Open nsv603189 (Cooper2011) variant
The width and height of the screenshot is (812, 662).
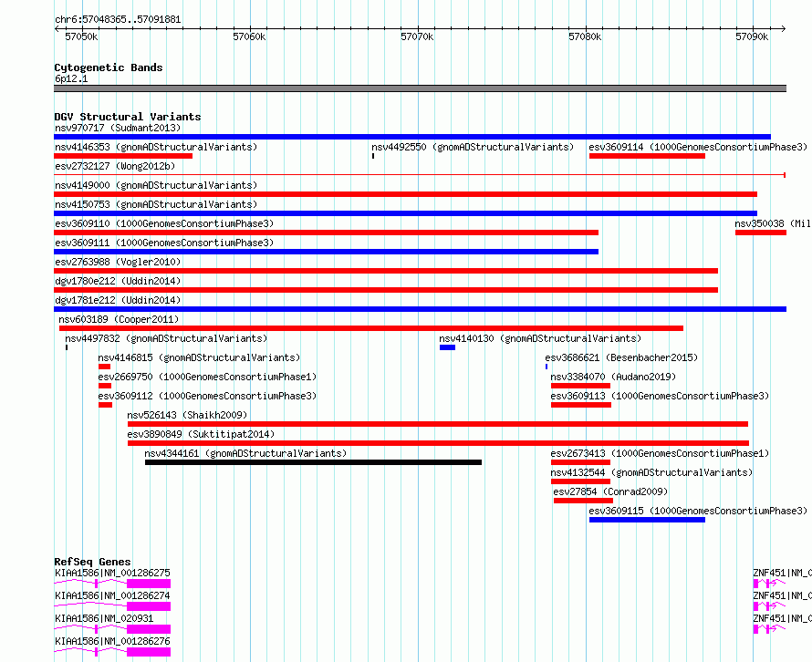click(x=119, y=319)
